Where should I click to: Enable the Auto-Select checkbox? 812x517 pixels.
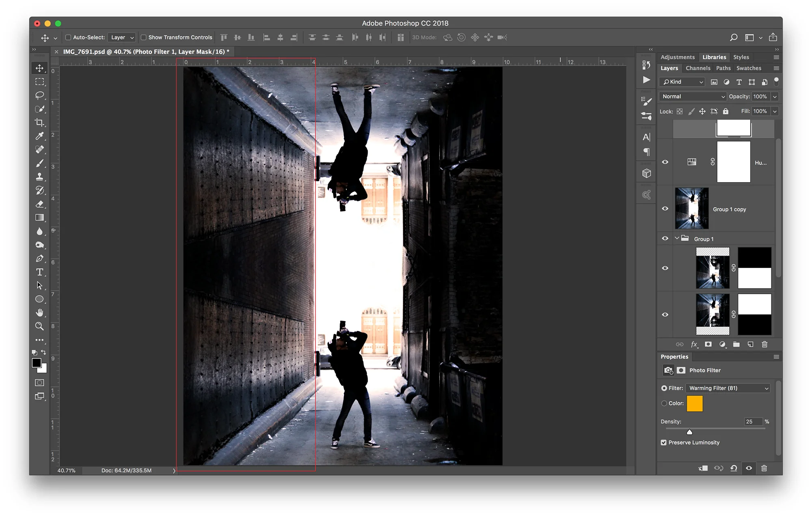tap(68, 37)
